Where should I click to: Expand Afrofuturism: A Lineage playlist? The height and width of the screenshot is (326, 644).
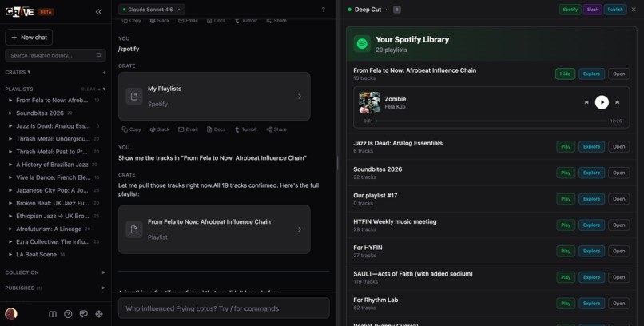tap(10, 229)
